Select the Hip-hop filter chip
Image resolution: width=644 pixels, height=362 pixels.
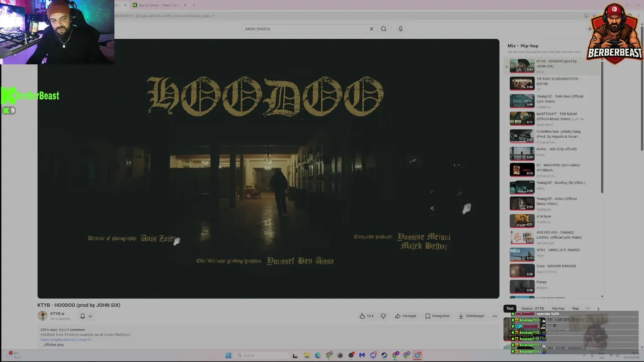coord(558,308)
